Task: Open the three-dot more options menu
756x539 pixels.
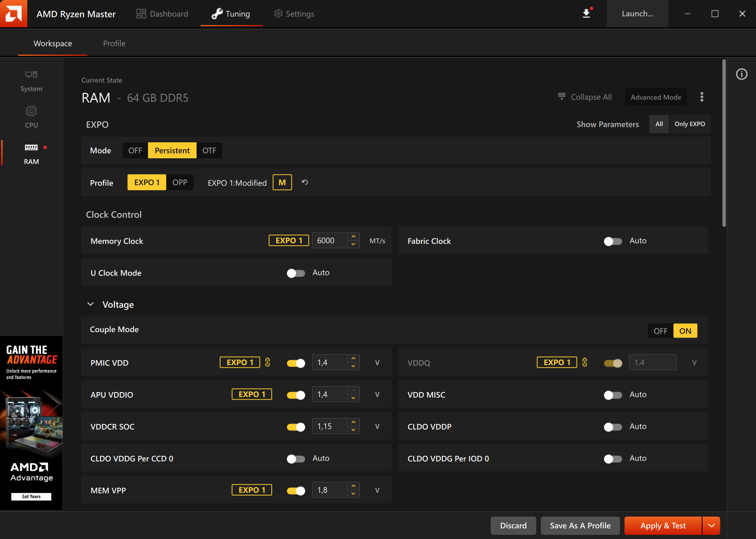Action: 702,97
